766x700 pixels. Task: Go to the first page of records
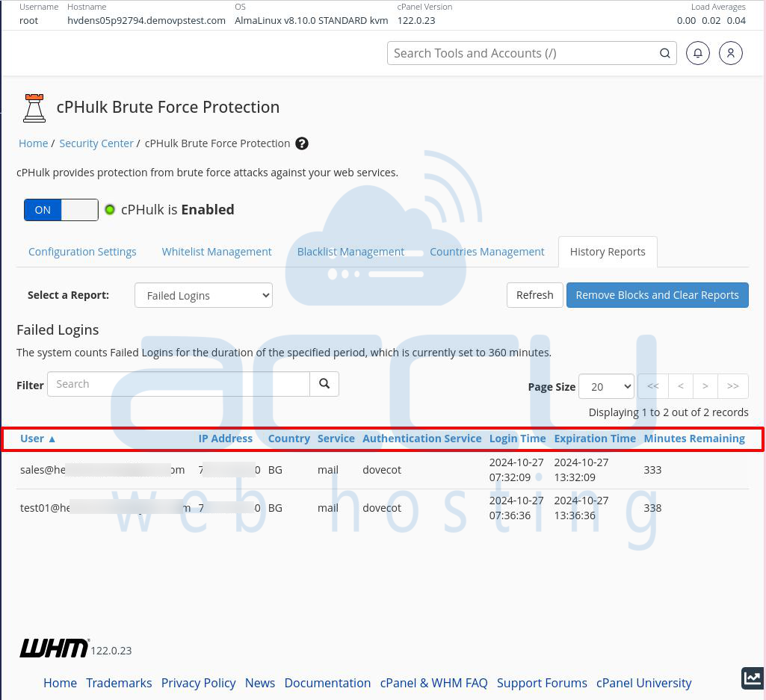[x=653, y=386]
